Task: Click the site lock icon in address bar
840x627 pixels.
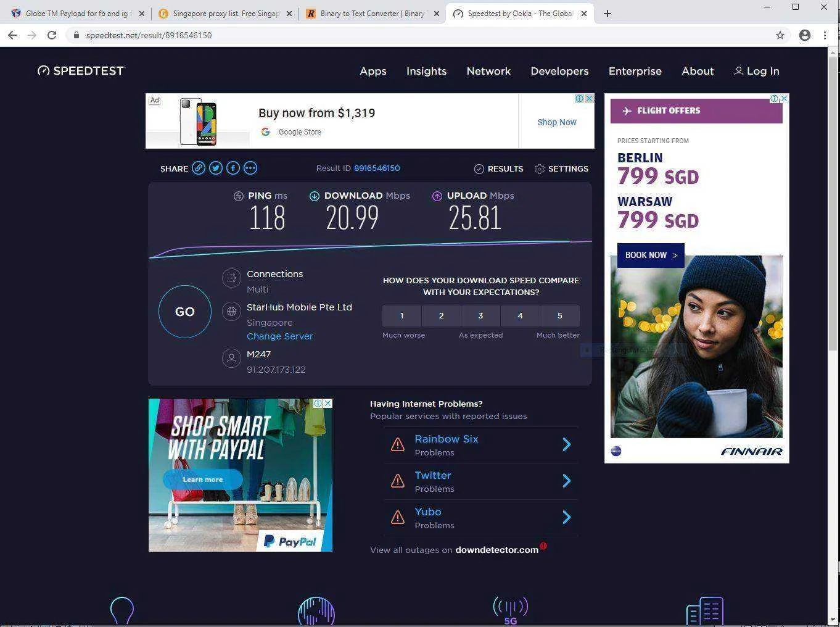Action: 76,35
